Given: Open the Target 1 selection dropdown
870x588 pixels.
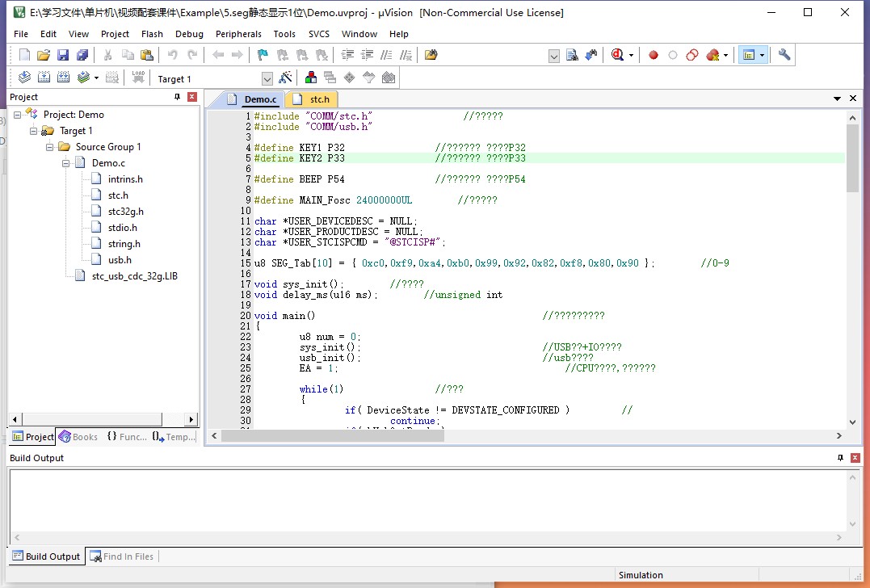Looking at the screenshot, I should tap(267, 79).
